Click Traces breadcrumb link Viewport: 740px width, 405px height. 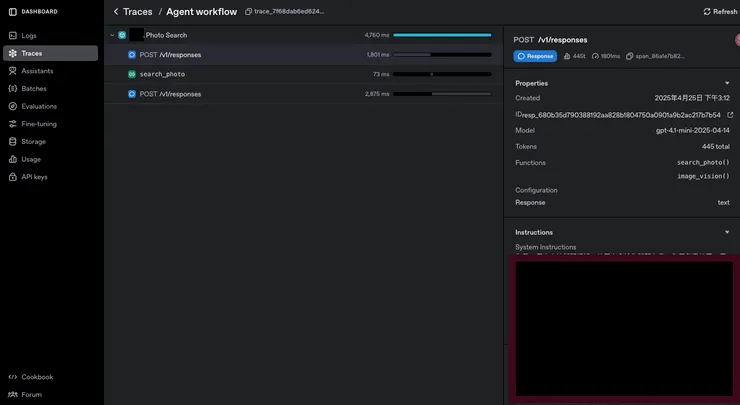click(x=137, y=12)
